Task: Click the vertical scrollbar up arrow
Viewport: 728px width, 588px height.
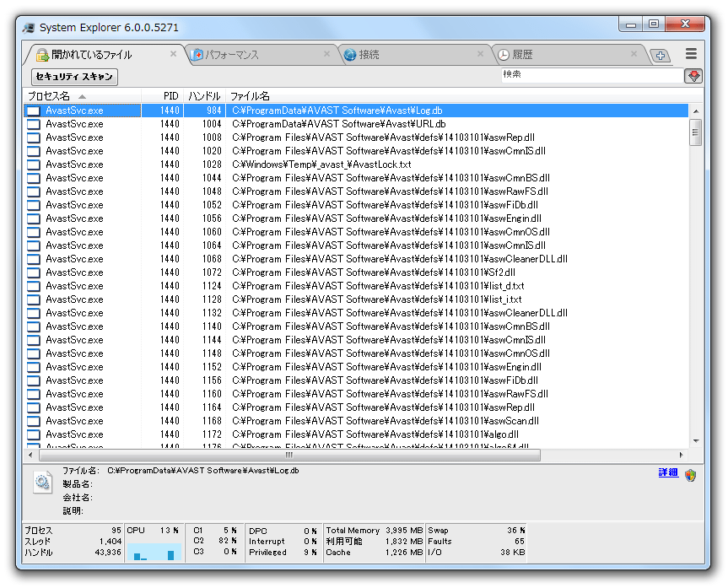Action: click(695, 111)
